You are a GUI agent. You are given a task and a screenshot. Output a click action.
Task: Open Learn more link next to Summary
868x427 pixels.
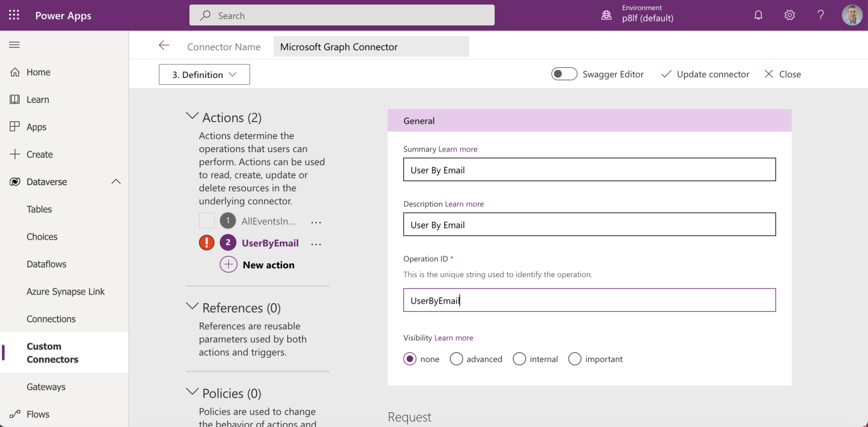tap(458, 149)
